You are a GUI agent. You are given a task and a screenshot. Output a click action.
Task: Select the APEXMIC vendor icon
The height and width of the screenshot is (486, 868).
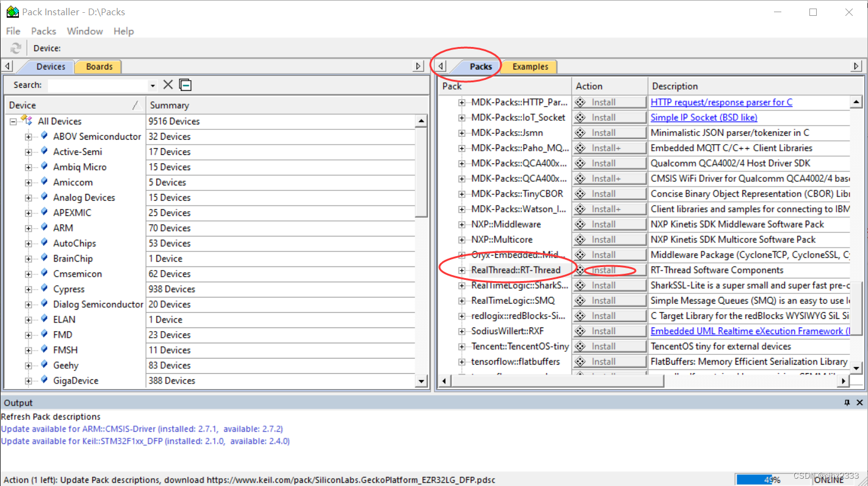tap(44, 212)
